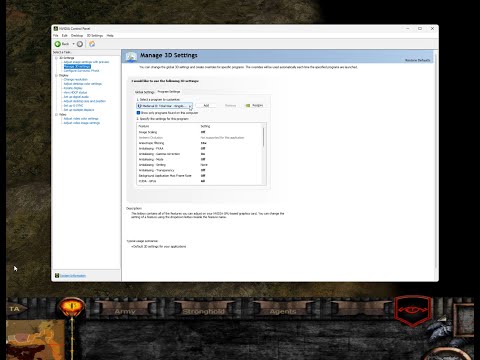
Task: Open Adjust video image settings task
Action: pos(82,123)
